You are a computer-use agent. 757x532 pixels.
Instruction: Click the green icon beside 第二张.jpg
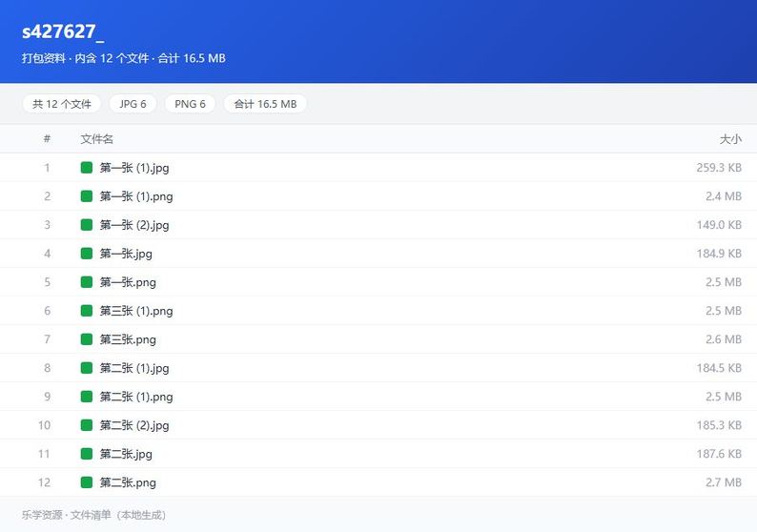[x=87, y=454]
